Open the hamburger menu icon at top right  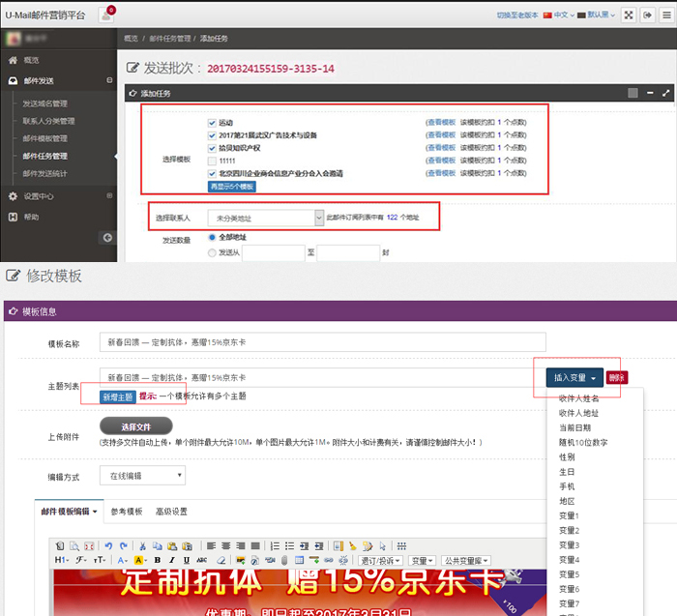coord(664,15)
